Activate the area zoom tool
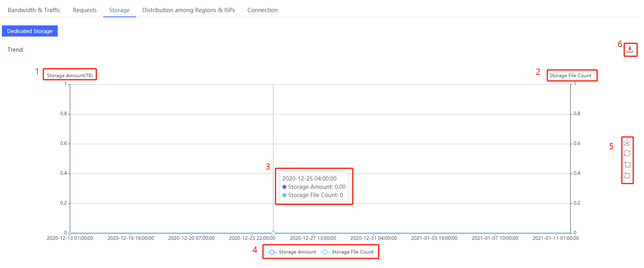This screenshot has width=644, height=268. (x=627, y=164)
